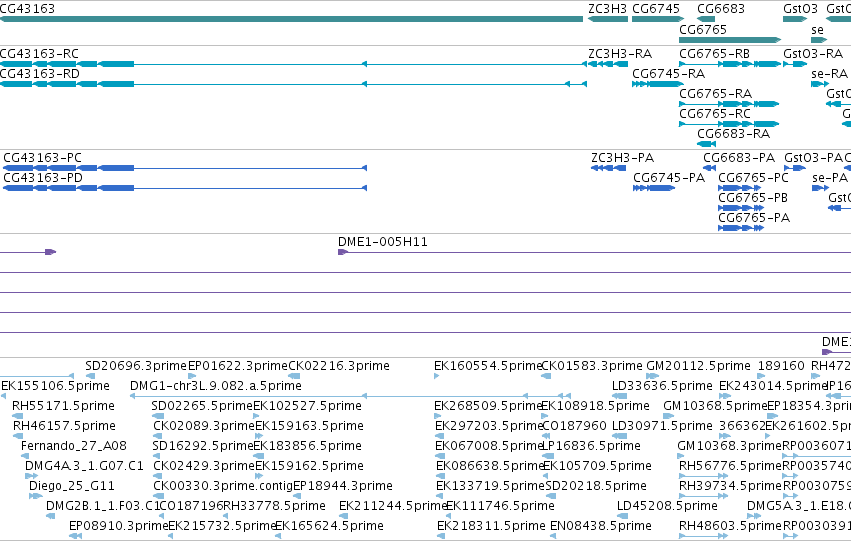Screen dimensions: 851x541
Task: Select transcript CG6745-RA
Action: point(657,84)
